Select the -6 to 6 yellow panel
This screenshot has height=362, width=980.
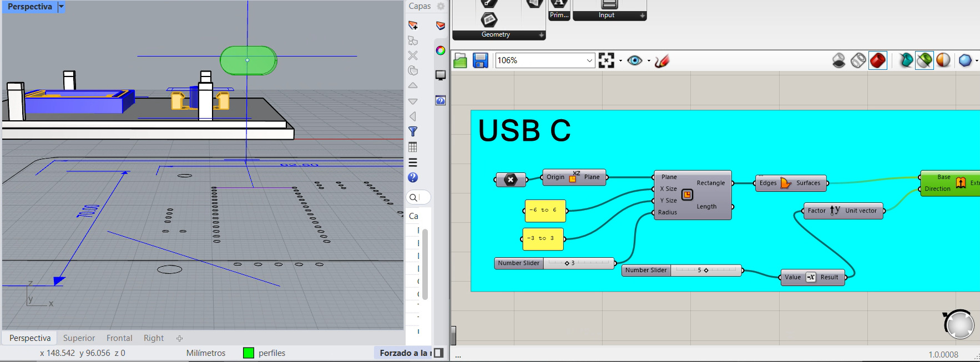tap(545, 211)
